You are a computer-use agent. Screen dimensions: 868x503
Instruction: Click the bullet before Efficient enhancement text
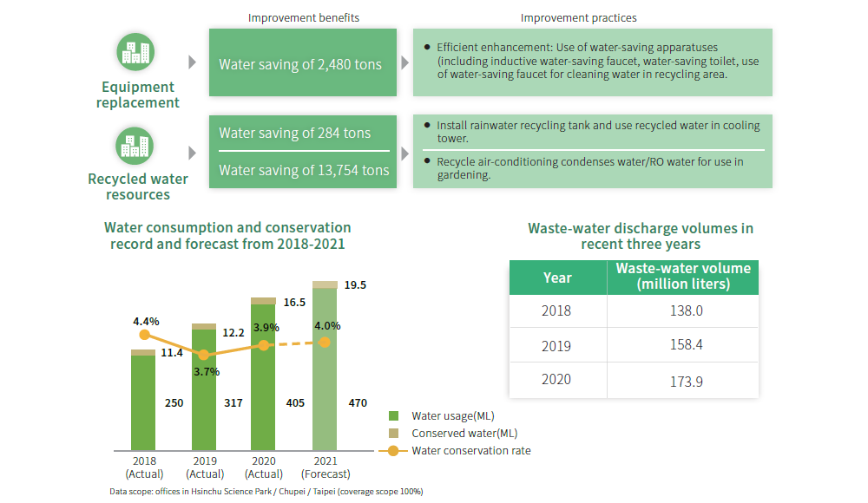point(426,46)
